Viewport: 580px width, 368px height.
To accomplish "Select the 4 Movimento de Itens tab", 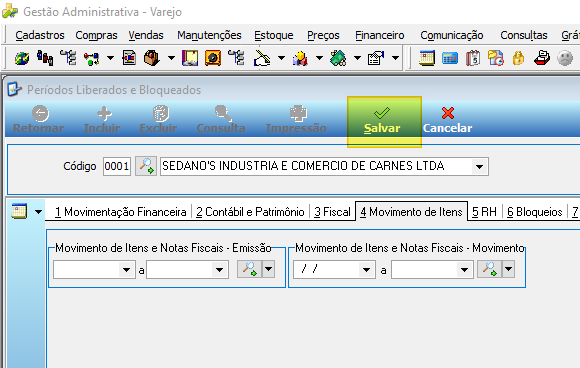I will [411, 212].
